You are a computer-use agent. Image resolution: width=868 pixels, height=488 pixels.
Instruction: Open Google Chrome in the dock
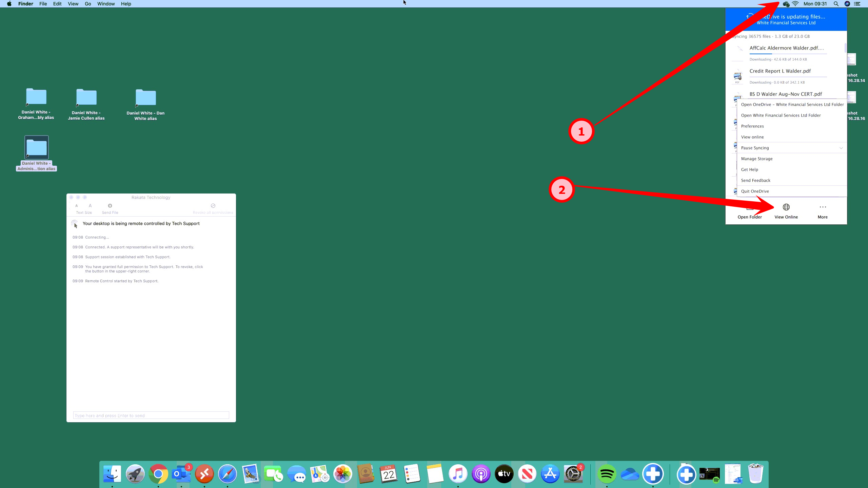click(x=158, y=474)
